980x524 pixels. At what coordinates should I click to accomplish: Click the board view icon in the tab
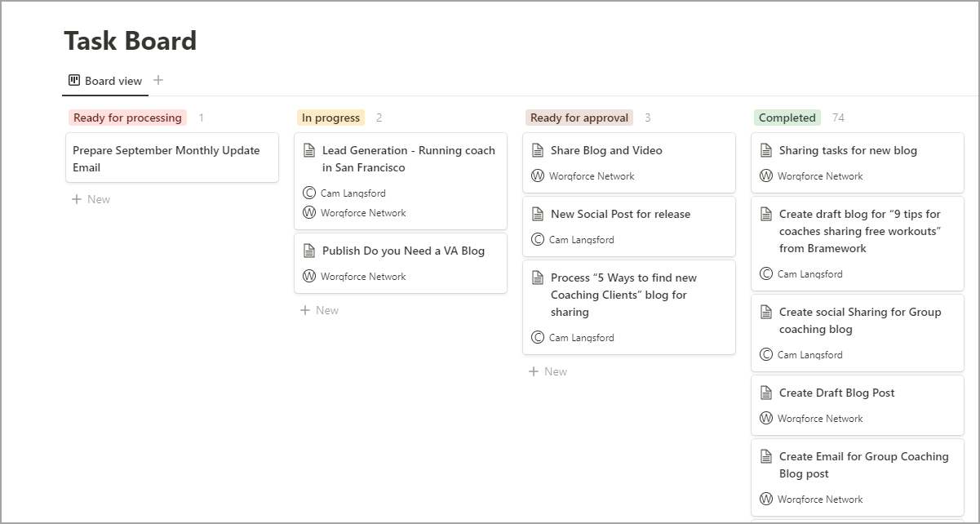[x=74, y=81]
